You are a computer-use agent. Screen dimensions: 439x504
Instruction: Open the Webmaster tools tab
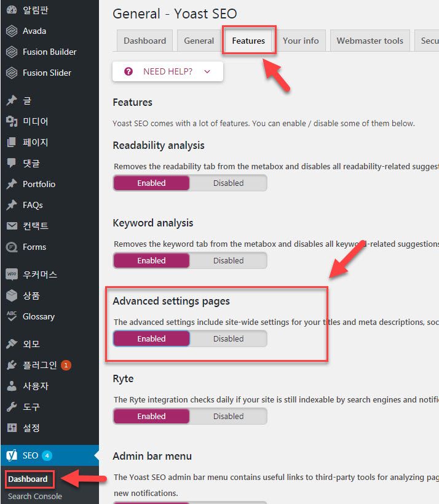click(370, 41)
